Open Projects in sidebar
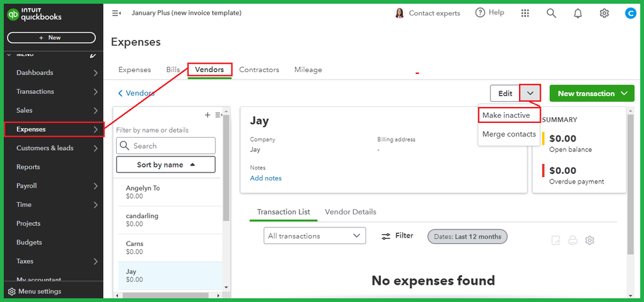Viewport: 644px width, 302px height. click(x=28, y=223)
